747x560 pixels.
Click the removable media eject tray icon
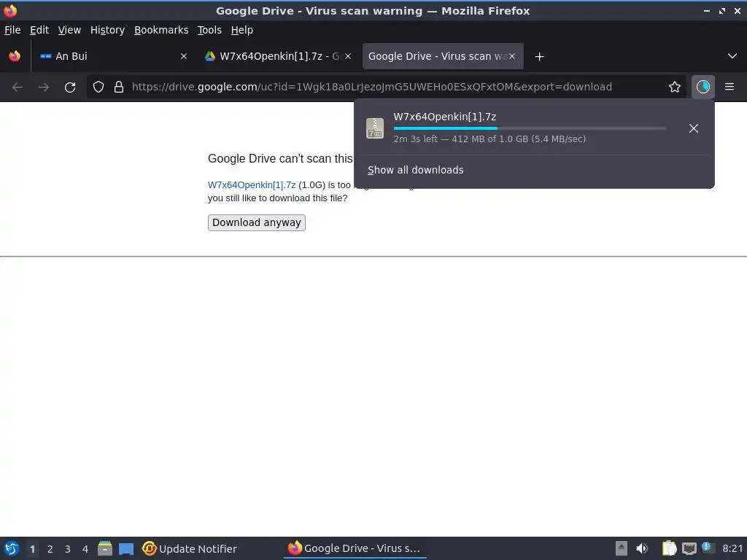621,548
